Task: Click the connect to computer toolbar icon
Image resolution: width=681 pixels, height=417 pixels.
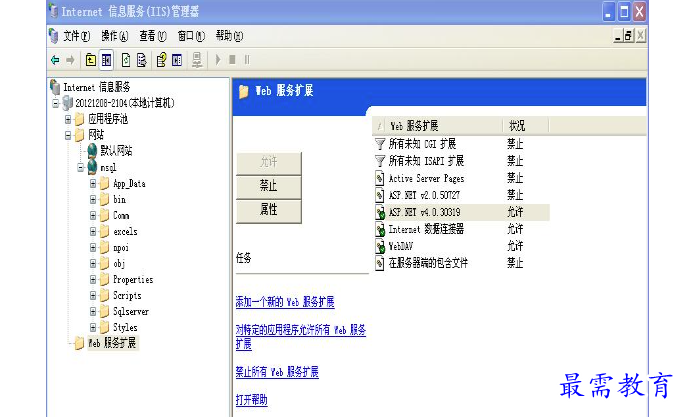Action: pos(197,60)
